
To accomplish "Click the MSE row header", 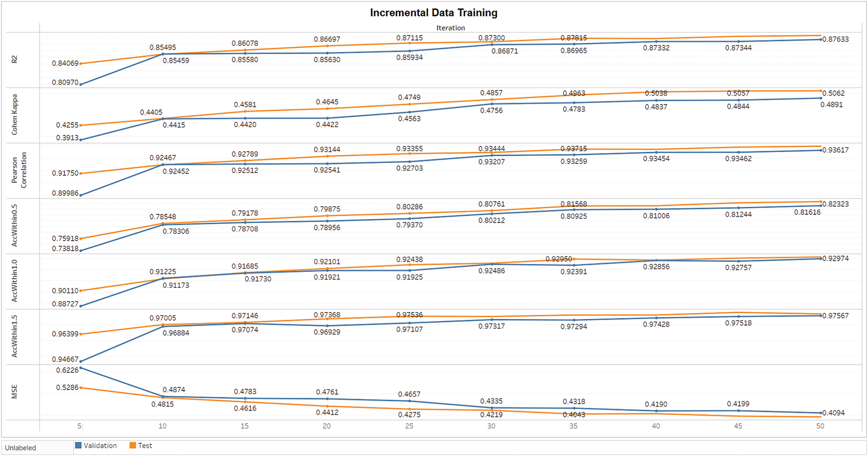I will tap(15, 392).
